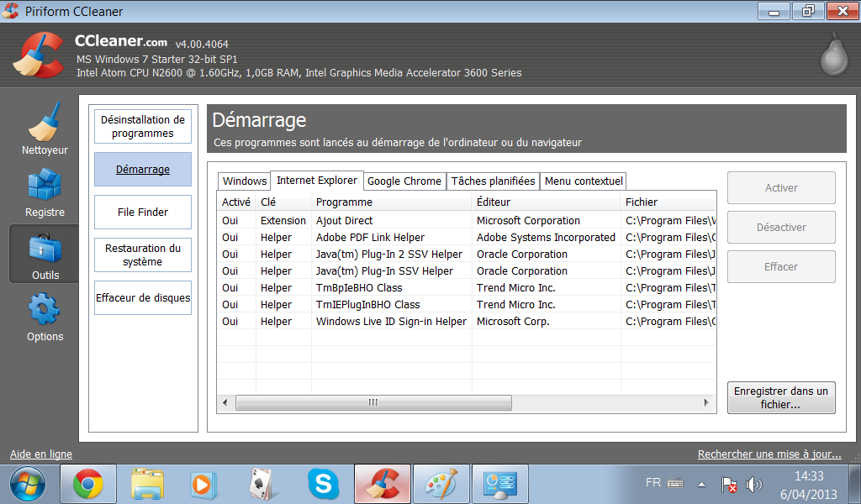Screen dimensions: 861x504
Task: Select the Adobe PDF Link Helper row
Action: [467, 238]
